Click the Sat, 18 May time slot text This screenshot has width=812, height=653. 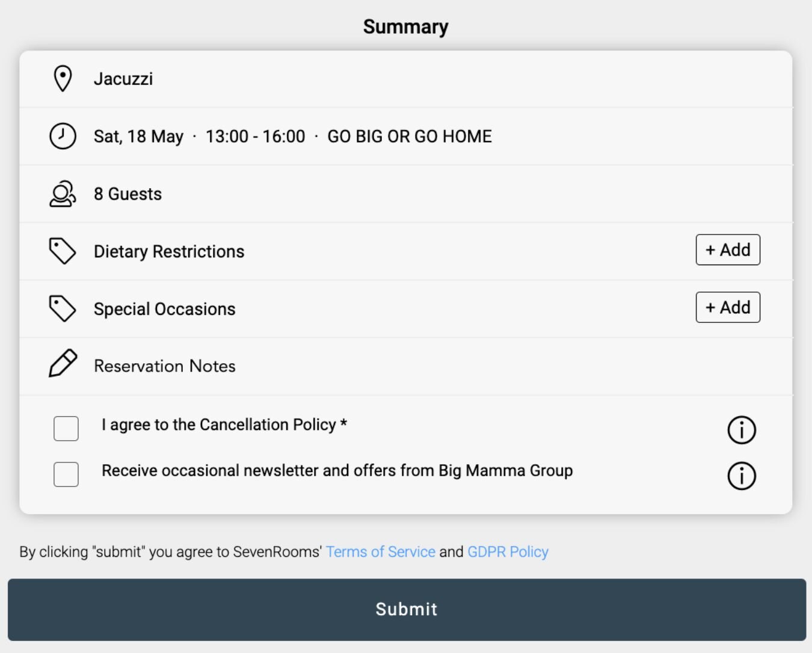138,136
